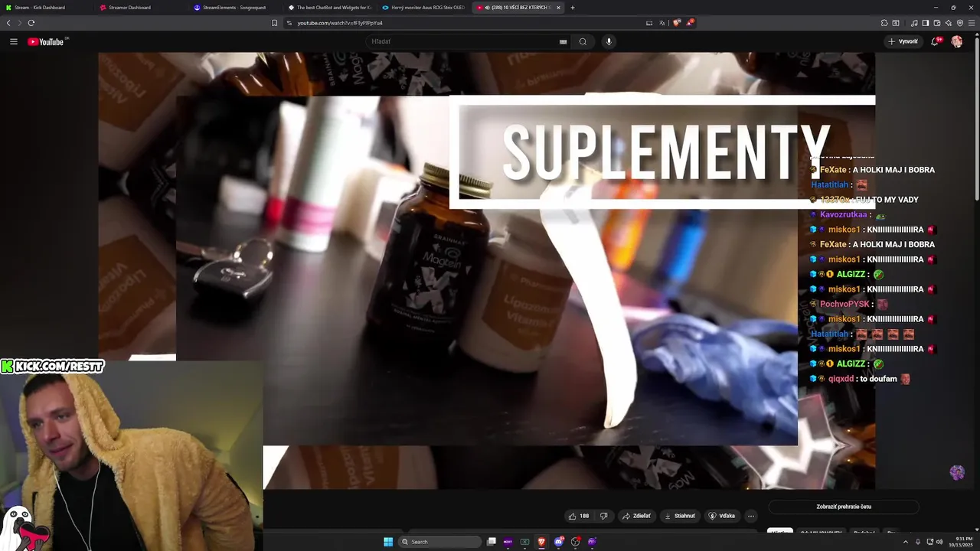The image size is (980, 551).
Task: Click the translate page icon in address bar
Action: click(662, 23)
